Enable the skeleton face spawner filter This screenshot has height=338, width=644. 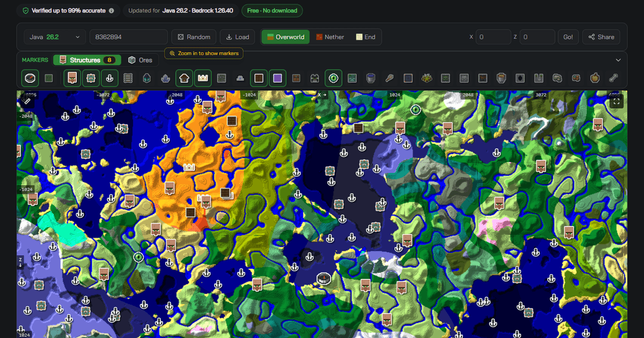point(464,78)
